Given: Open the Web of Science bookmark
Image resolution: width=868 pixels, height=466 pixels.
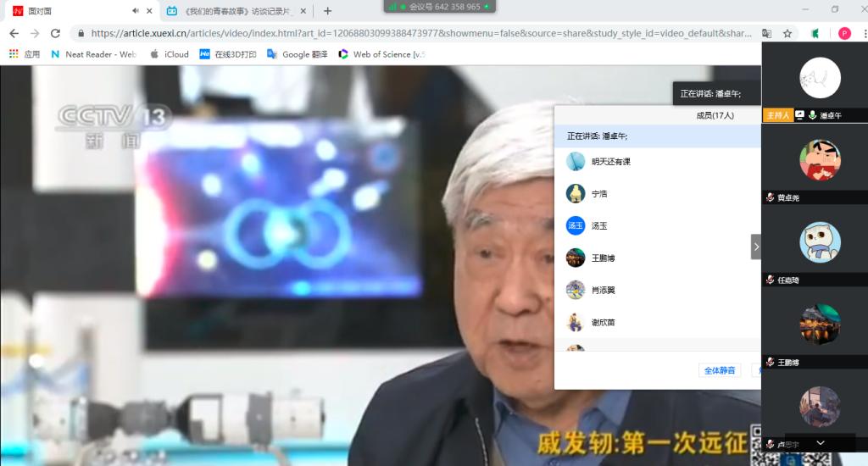Looking at the screenshot, I should (382, 54).
